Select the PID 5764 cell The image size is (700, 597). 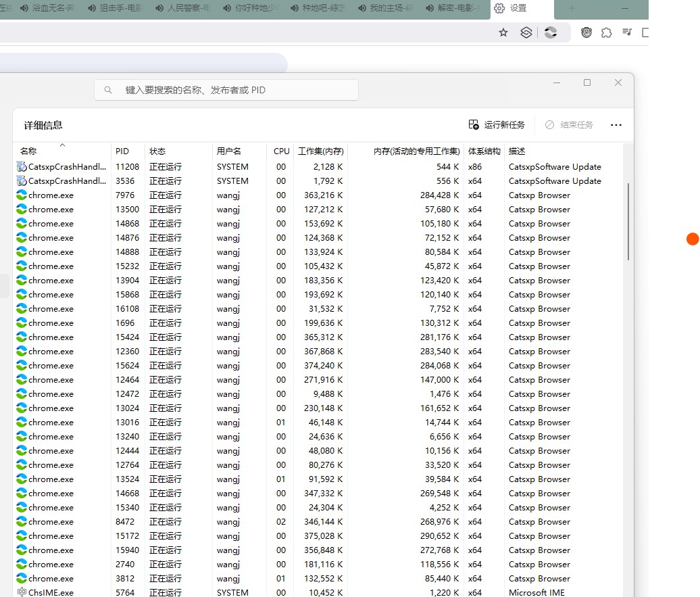pyautogui.click(x=125, y=592)
